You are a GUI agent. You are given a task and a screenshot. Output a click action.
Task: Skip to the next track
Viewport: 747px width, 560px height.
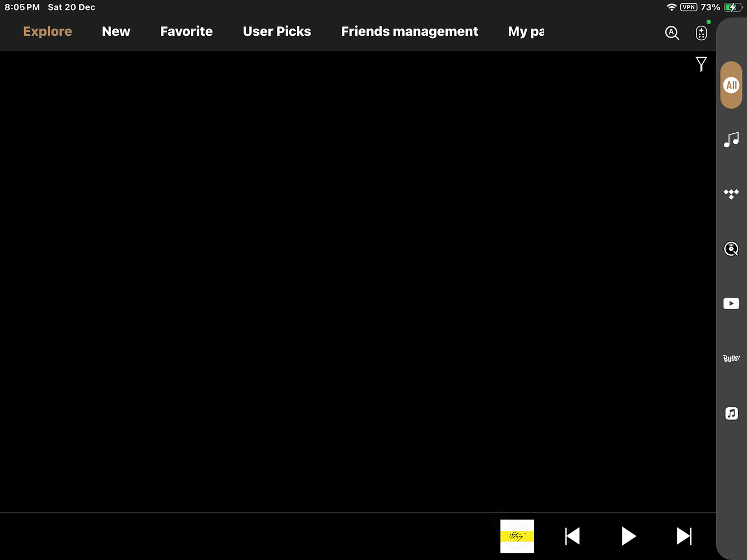(684, 536)
